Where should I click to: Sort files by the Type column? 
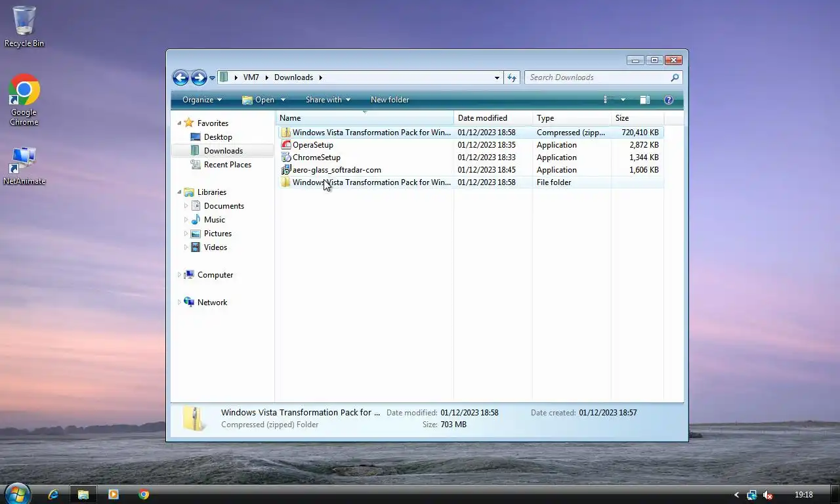pos(572,118)
